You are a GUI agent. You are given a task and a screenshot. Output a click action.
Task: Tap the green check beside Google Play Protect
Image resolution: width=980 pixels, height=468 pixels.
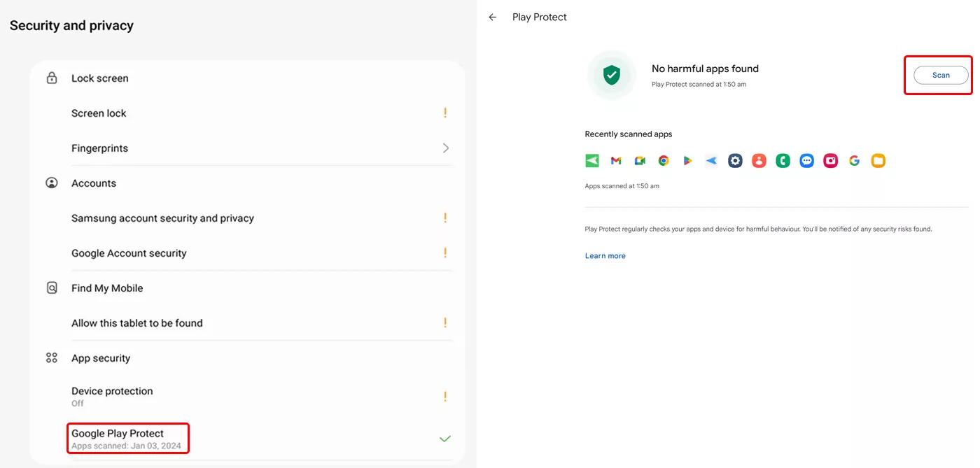[x=444, y=439]
